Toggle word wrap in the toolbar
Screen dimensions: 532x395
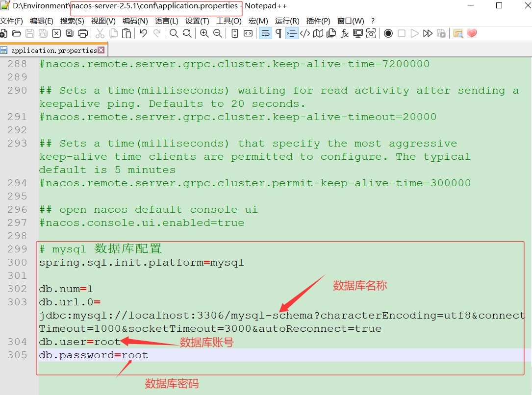(265, 33)
